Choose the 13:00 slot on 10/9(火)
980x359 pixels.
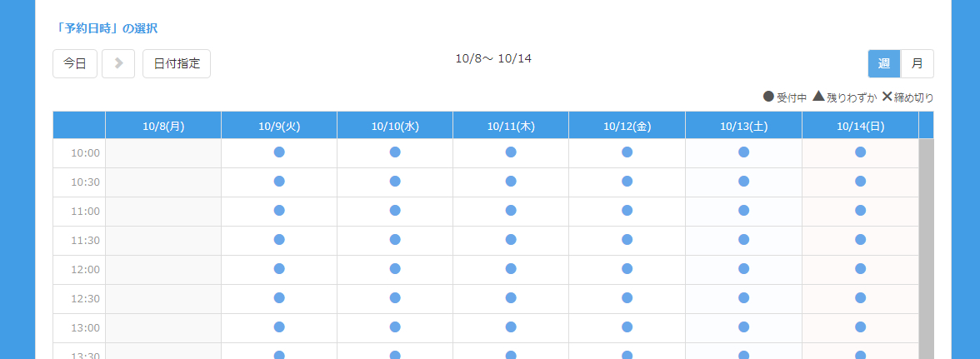279,327
